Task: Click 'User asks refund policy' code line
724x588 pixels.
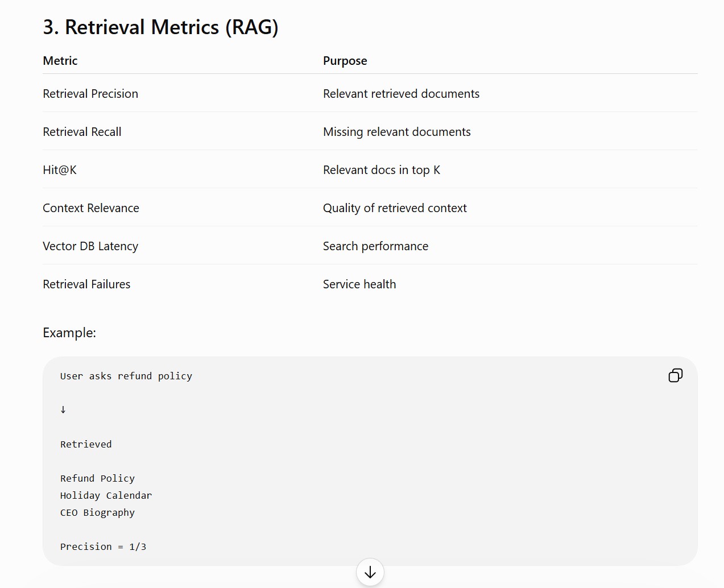Action: click(126, 376)
